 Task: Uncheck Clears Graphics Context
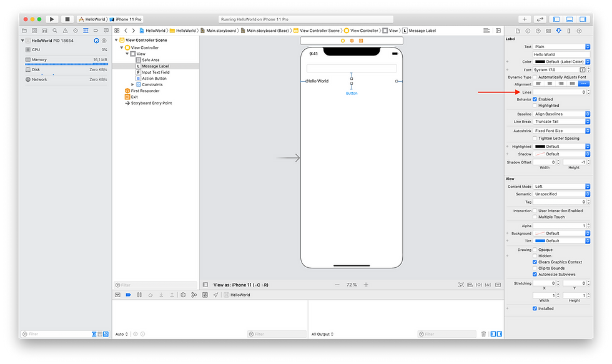pyautogui.click(x=535, y=262)
